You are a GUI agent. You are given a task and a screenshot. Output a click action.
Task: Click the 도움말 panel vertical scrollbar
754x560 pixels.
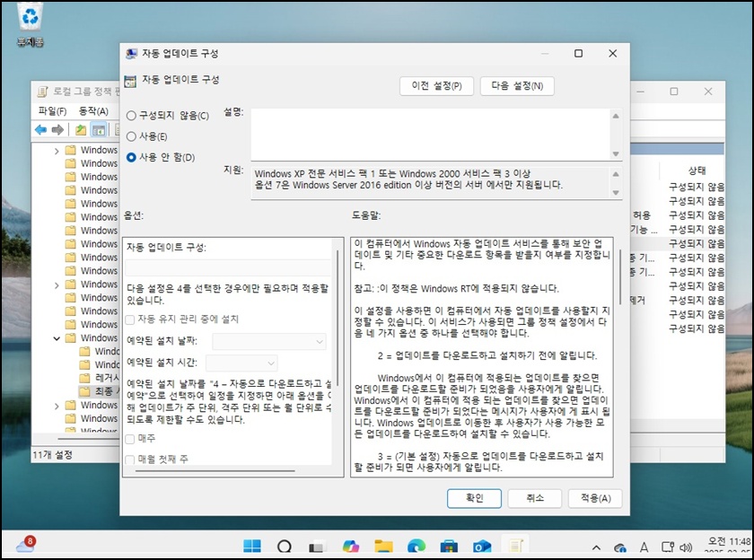pyautogui.click(x=620, y=276)
